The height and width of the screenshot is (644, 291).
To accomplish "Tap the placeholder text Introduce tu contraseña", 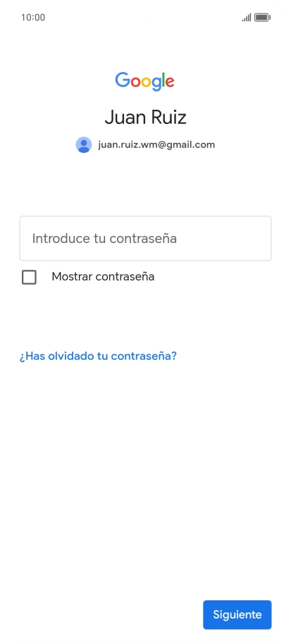I will pos(104,238).
